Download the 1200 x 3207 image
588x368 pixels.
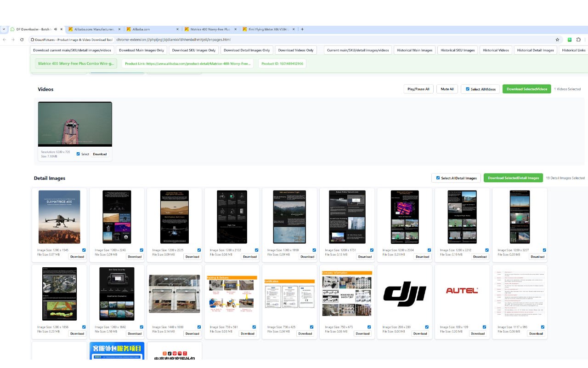pyautogui.click(x=537, y=257)
